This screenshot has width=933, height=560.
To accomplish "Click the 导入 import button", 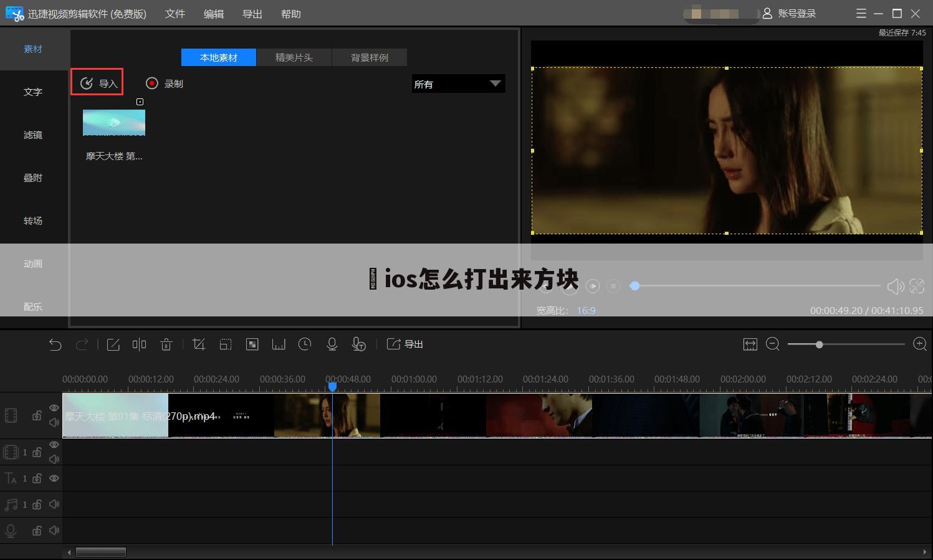I will [x=97, y=82].
